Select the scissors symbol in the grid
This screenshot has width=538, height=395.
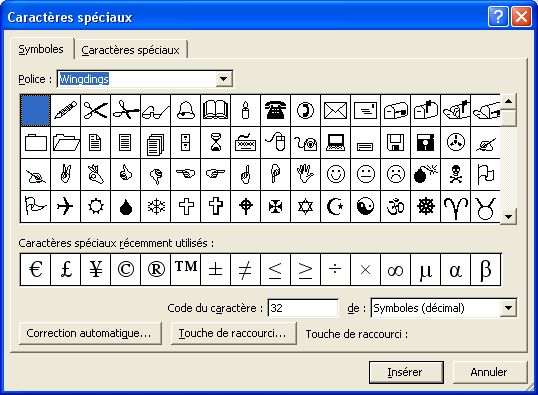(95, 111)
